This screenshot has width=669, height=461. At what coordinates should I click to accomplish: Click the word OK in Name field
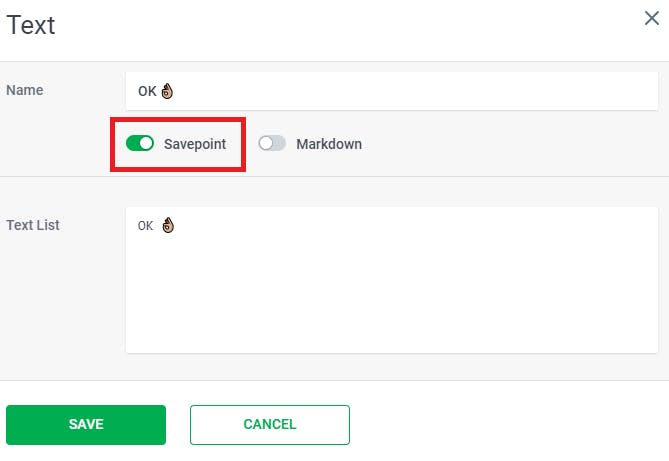click(147, 91)
